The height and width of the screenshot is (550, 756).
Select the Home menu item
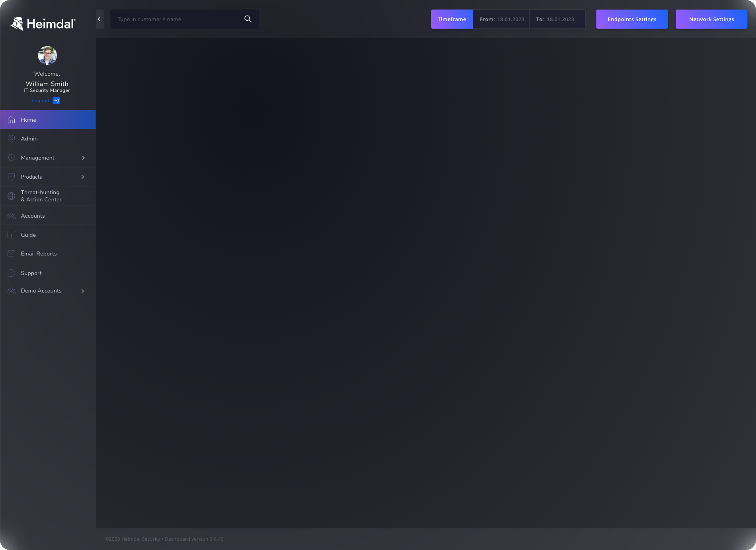48,119
